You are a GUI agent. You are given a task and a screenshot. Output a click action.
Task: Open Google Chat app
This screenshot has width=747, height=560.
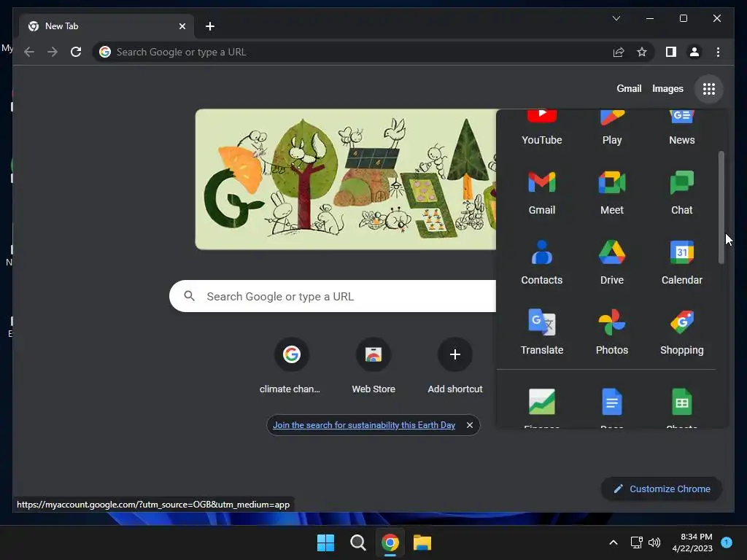682,192
